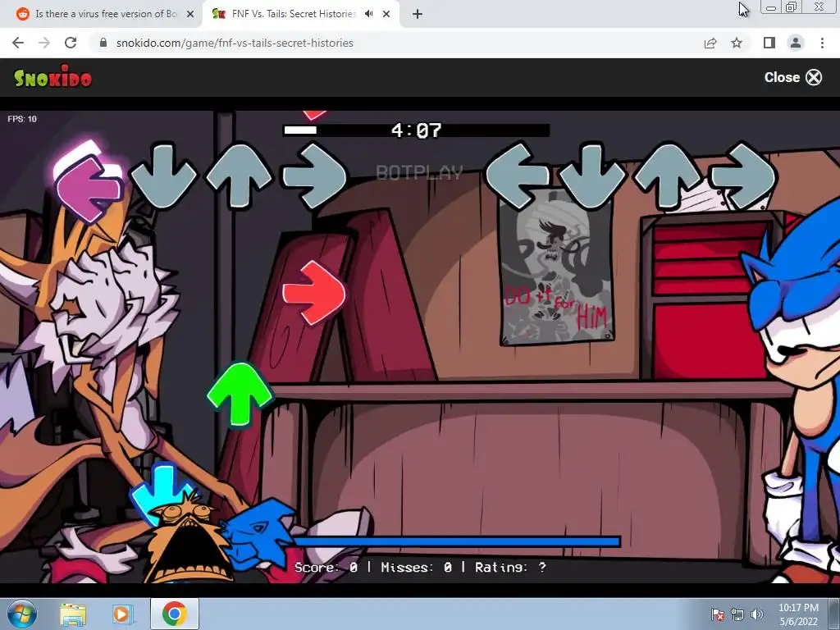Click the BOTPLAY text

pos(419,172)
